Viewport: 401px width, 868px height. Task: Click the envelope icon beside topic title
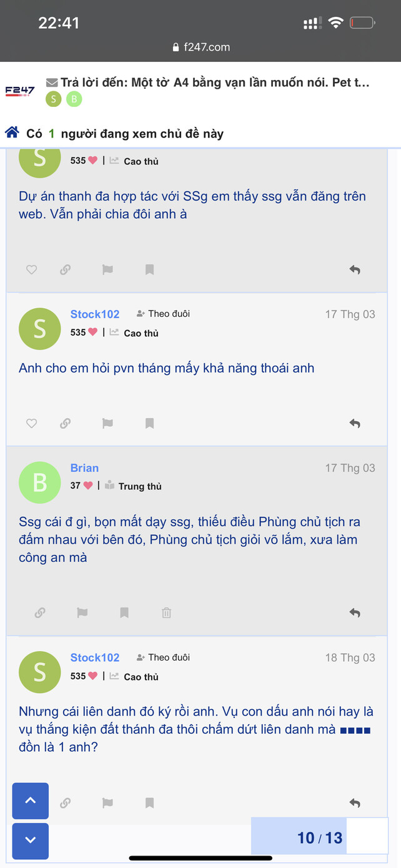click(x=52, y=82)
